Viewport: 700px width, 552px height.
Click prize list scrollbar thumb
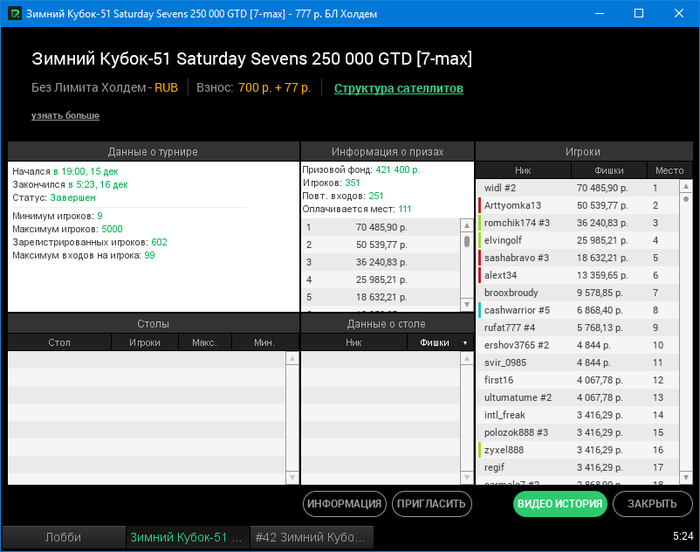[467, 241]
